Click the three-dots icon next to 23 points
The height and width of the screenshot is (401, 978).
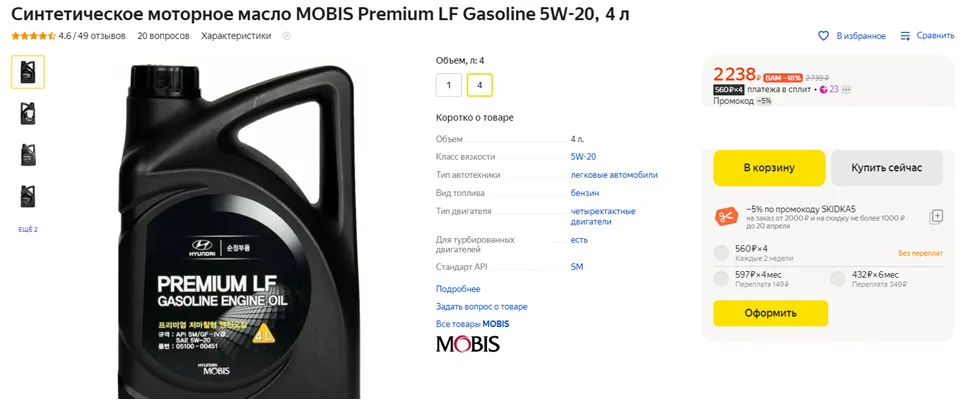(846, 90)
